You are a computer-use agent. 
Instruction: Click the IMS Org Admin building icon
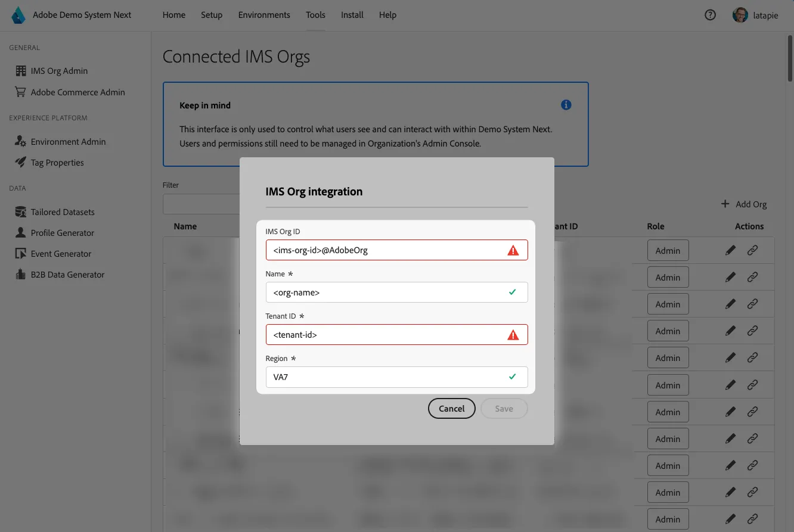point(21,71)
